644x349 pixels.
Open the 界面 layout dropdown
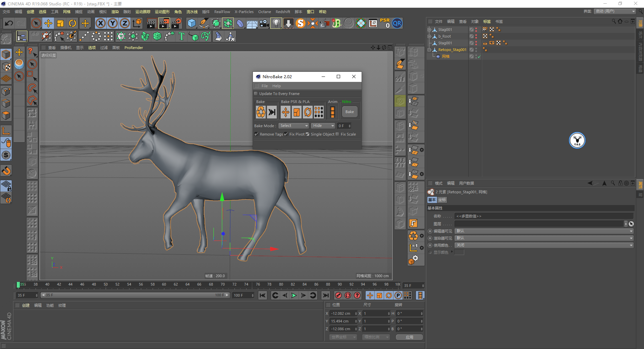[x=615, y=11]
